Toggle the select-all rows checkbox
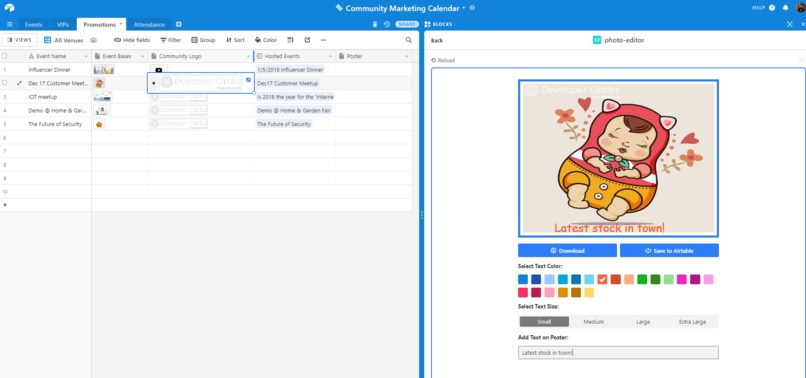The image size is (806, 378). [x=5, y=56]
